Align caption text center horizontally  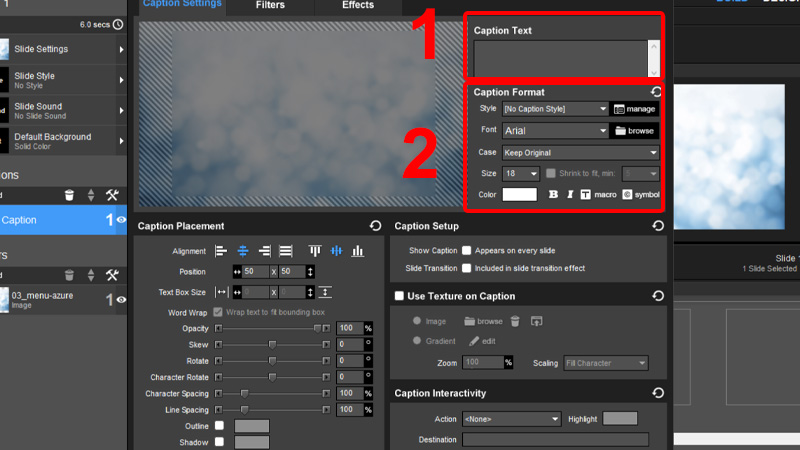(x=243, y=251)
